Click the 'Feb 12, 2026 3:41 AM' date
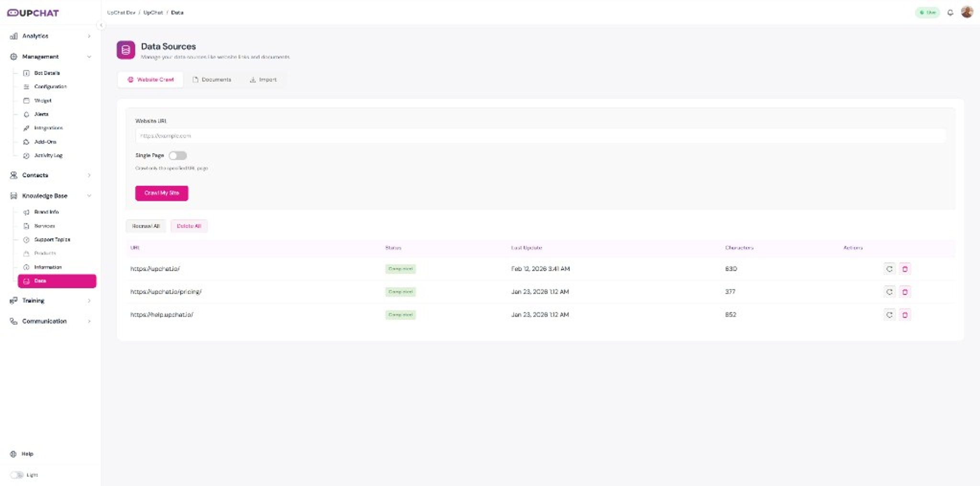Screen dimensions: 980x486 click(540, 269)
